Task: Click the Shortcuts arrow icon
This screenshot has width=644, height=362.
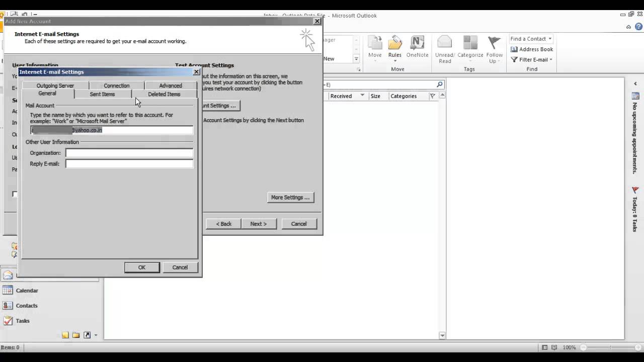Action: 87,335
